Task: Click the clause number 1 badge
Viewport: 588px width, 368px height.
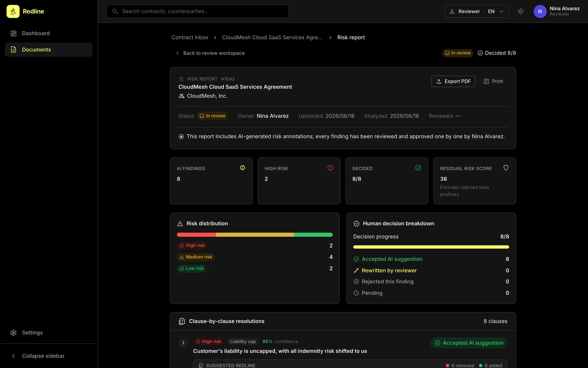Action: (183, 343)
